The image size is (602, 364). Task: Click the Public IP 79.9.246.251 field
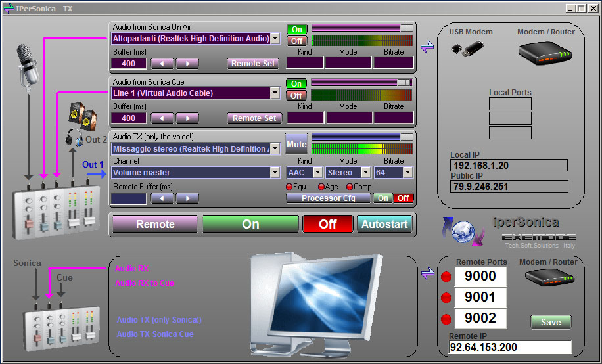click(x=509, y=187)
